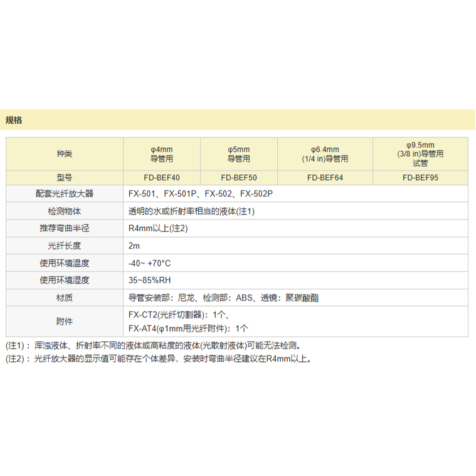The height and width of the screenshot is (476, 476).
Task: Click model number FD-BEF50
Action: pos(239,177)
